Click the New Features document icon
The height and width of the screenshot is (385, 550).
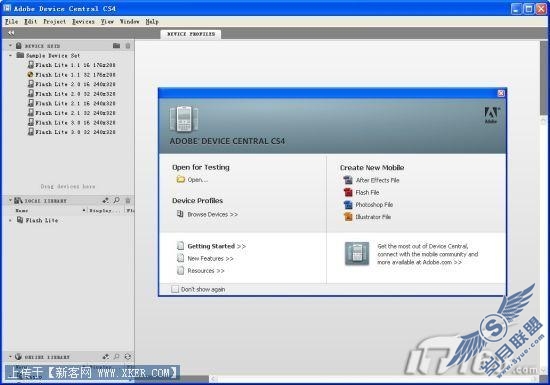(x=180, y=258)
